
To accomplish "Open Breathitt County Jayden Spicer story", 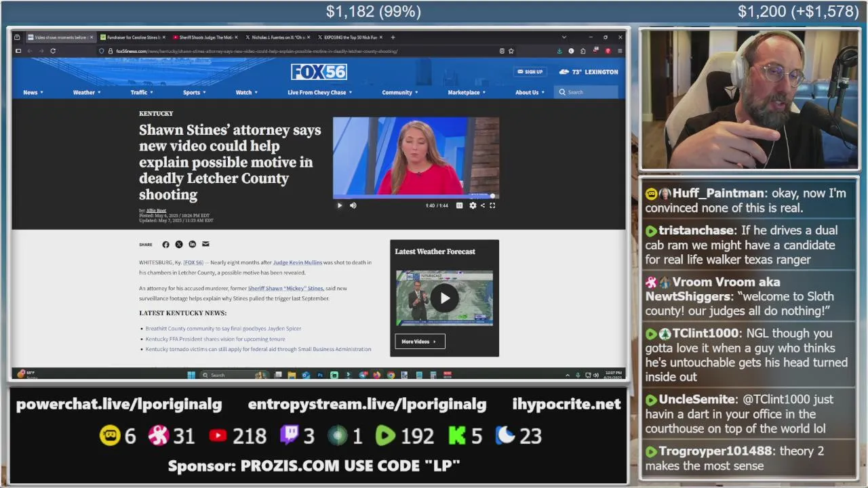I will pos(223,329).
